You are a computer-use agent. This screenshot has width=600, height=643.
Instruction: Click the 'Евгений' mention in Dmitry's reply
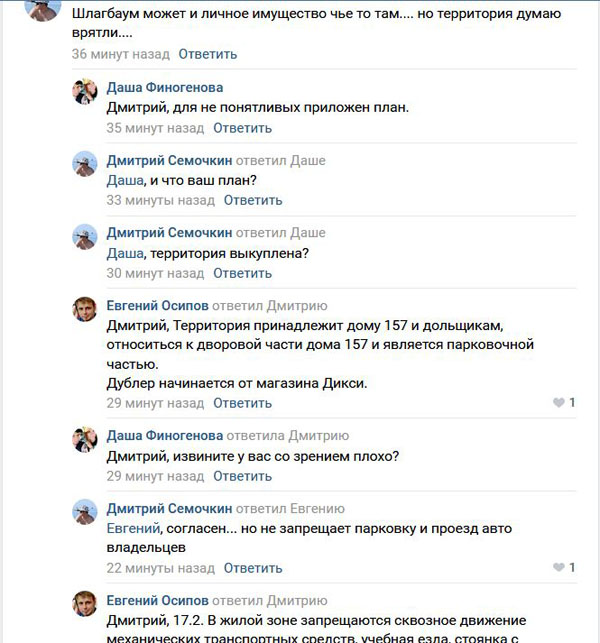[x=134, y=528]
